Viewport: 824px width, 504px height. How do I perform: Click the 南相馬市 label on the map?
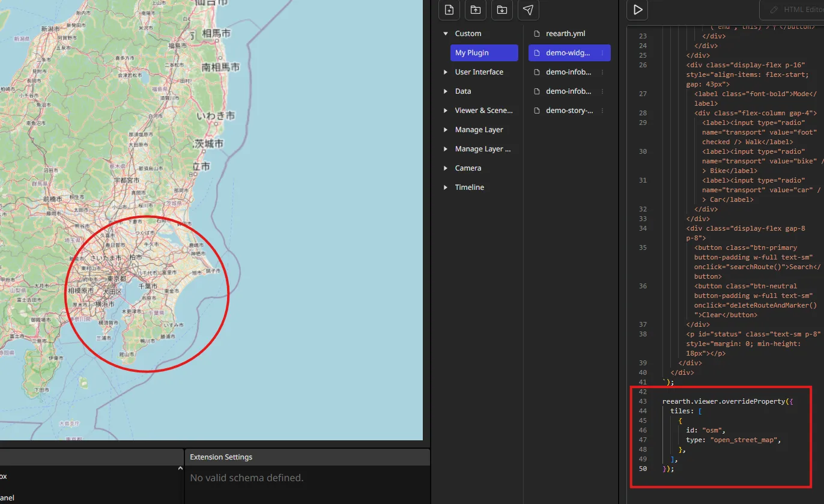220,67
